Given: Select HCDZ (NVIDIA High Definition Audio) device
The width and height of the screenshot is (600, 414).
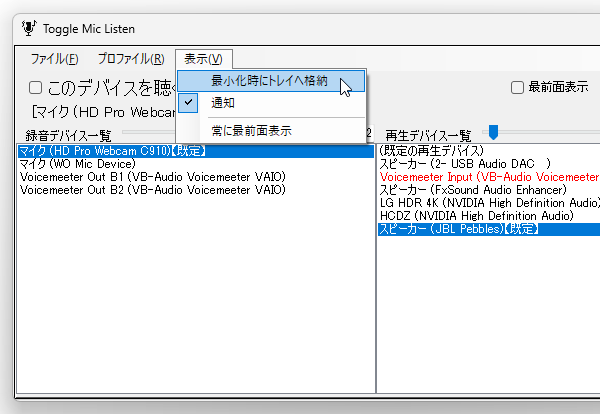Looking at the screenshot, I should [489, 216].
